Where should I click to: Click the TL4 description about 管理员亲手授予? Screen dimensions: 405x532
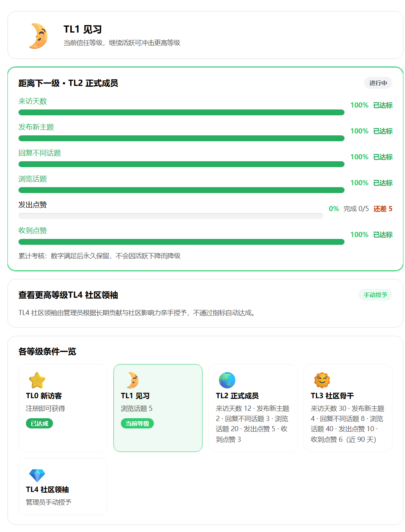[x=138, y=313]
